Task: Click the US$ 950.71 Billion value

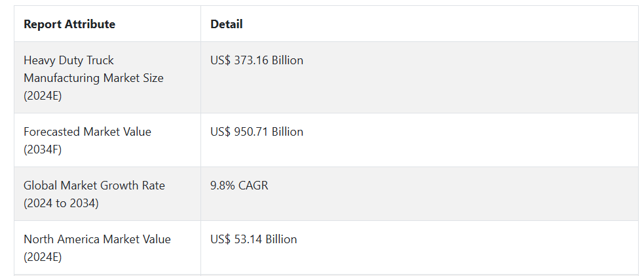Action: 257,132
